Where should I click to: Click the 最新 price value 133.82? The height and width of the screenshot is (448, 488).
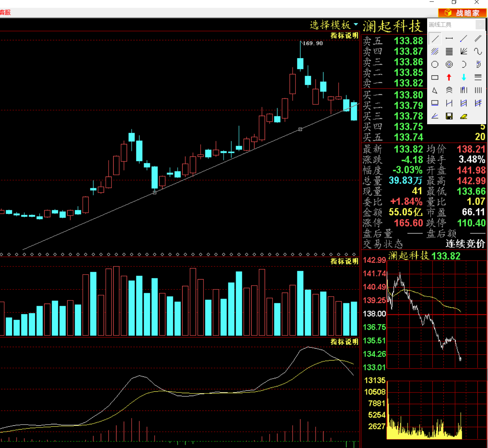[x=408, y=149]
